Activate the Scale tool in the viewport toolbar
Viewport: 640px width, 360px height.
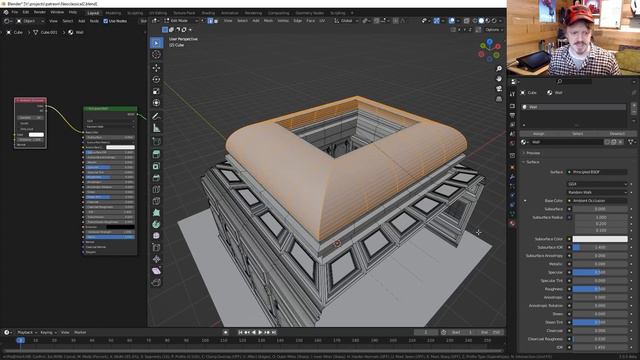tap(156, 91)
